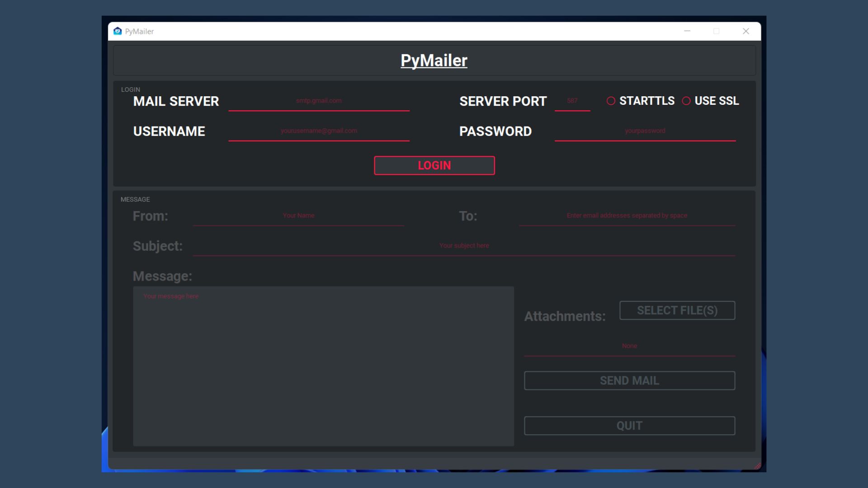Click the From name input field
This screenshot has width=868, height=488.
pos(298,216)
